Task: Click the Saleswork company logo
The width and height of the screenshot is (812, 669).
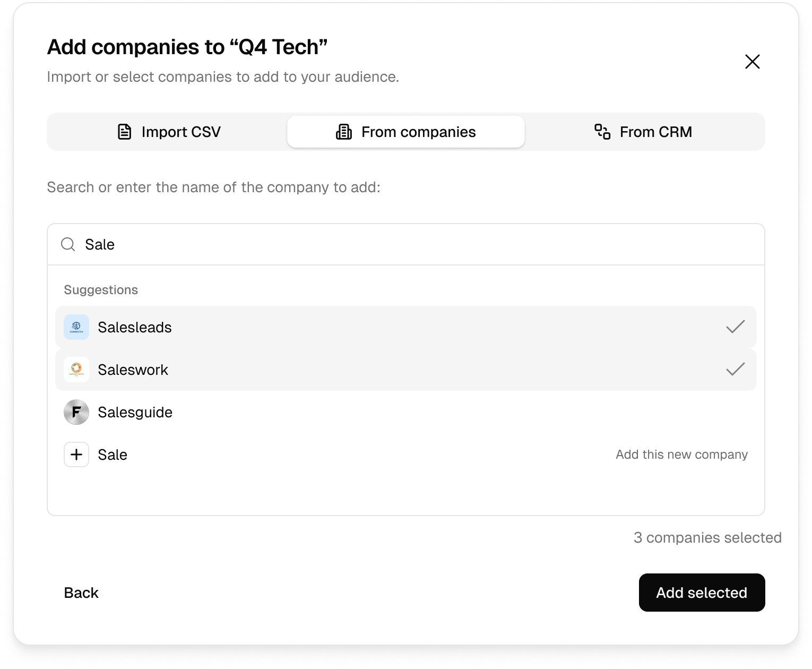Action: (76, 370)
